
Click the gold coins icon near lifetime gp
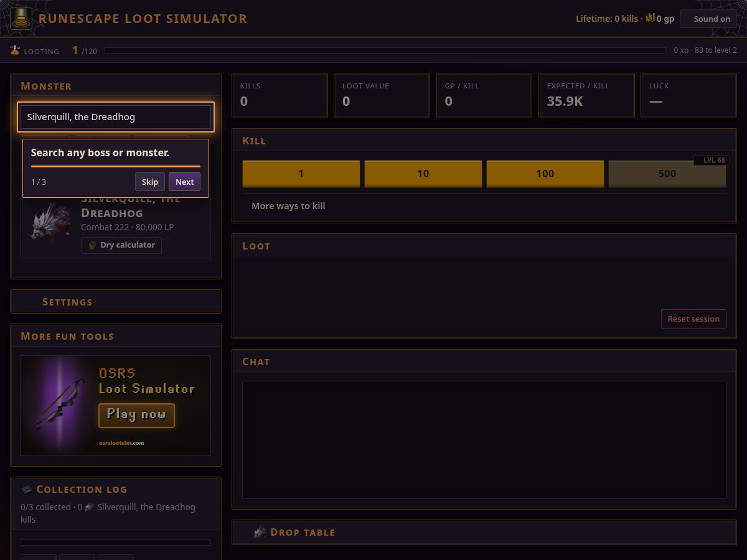[x=651, y=18]
